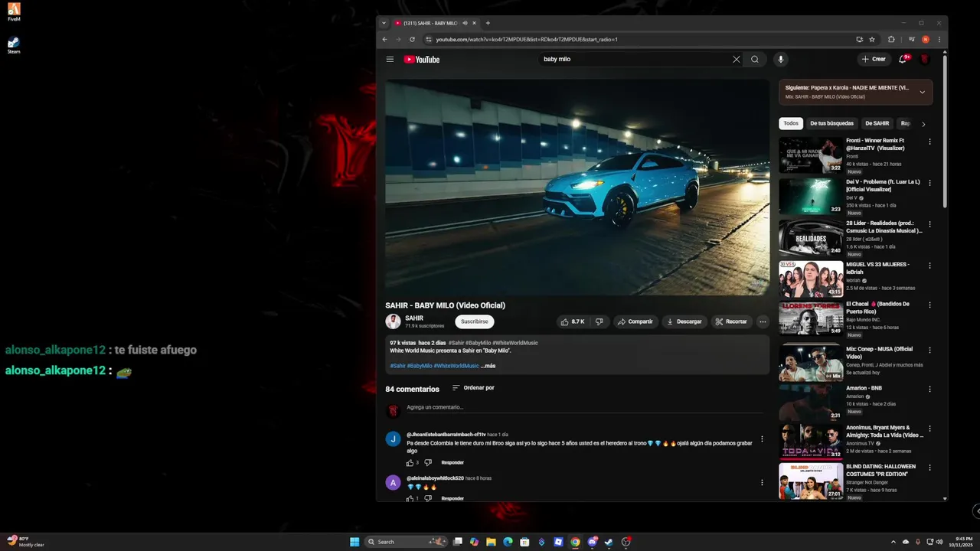Viewport: 980px width, 551px height.
Task: Select the 'De tus búsquedas' chip
Action: point(831,123)
